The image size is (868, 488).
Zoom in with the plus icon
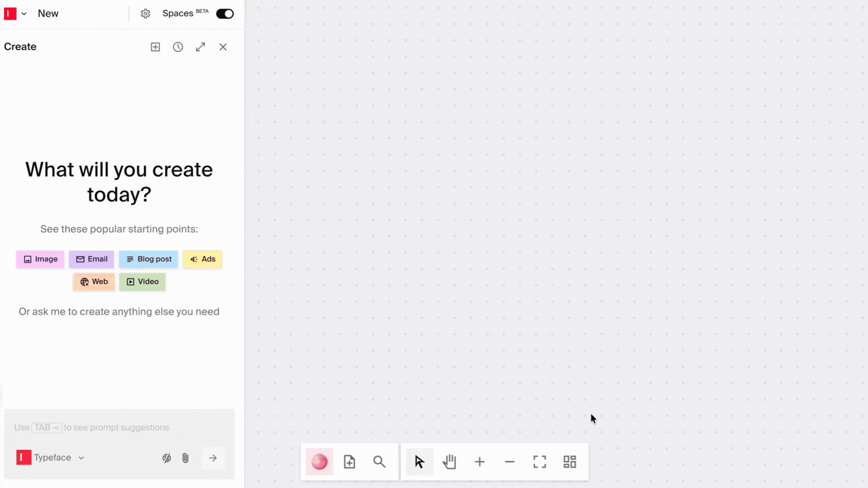point(479,461)
